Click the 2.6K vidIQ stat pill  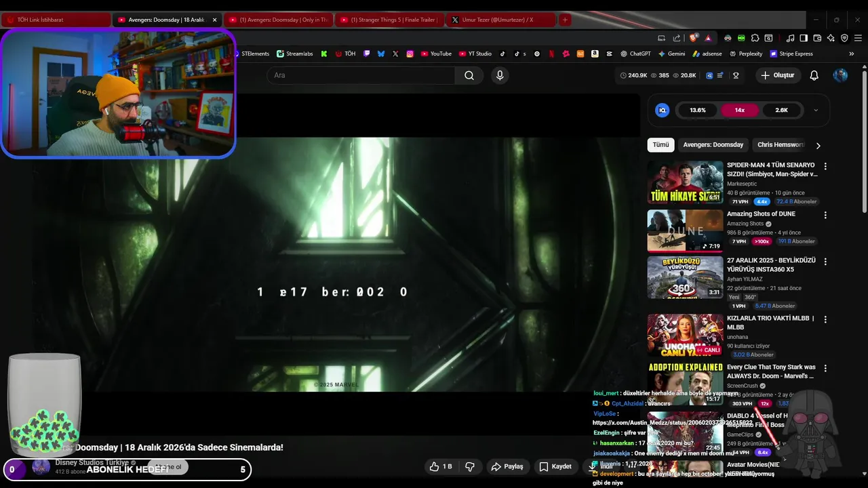coord(781,110)
